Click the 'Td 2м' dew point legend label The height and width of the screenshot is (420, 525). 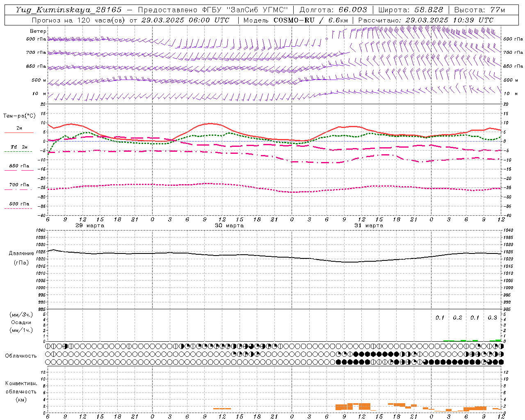[x=19, y=147]
